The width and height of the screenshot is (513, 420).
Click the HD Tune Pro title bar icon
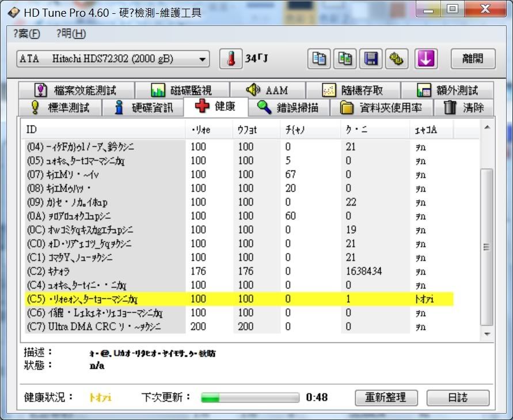click(14, 13)
